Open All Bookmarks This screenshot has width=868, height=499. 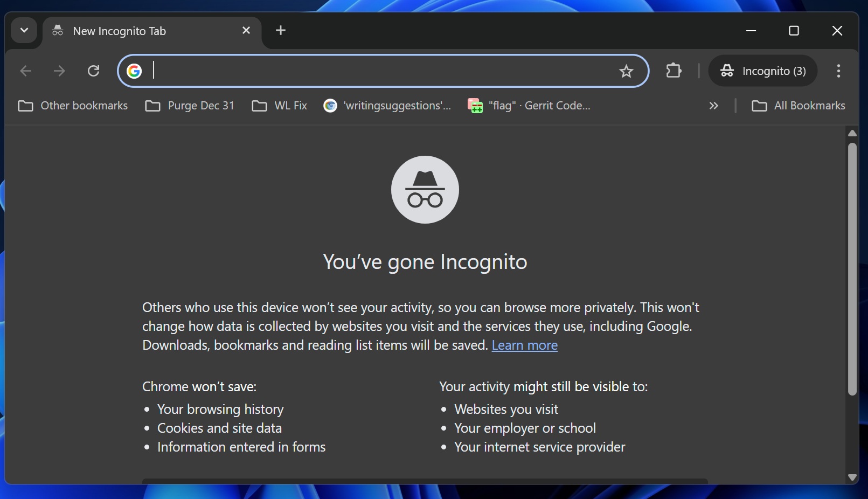click(799, 106)
